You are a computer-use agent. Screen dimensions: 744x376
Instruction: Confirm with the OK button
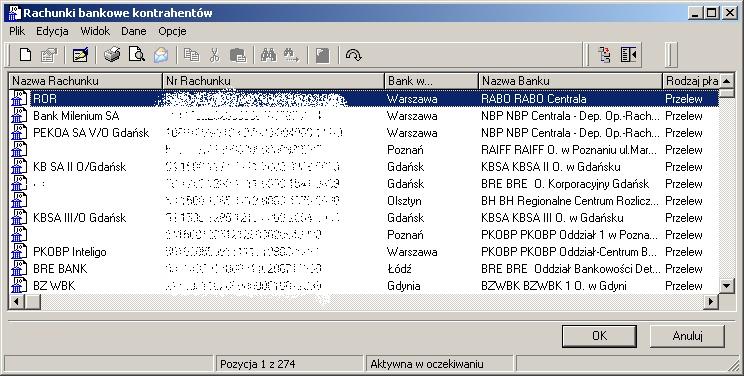point(599,336)
